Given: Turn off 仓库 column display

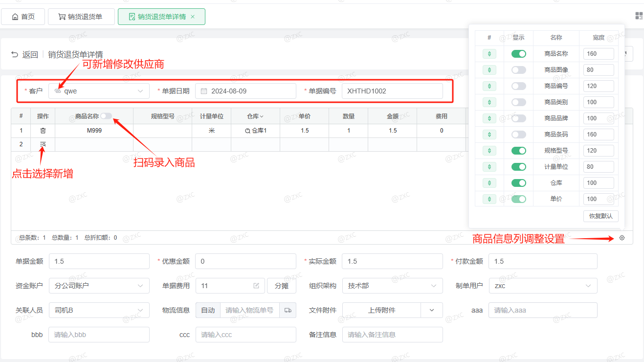Looking at the screenshot, I should (x=519, y=183).
